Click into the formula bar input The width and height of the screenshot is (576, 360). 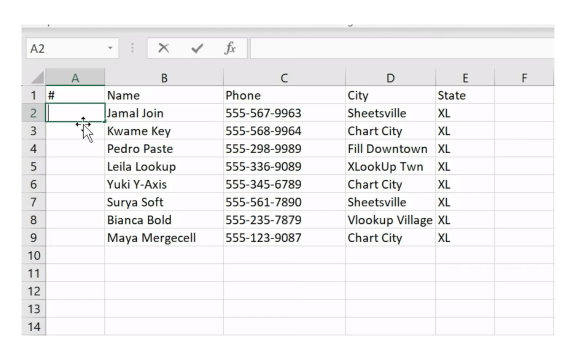coord(402,48)
